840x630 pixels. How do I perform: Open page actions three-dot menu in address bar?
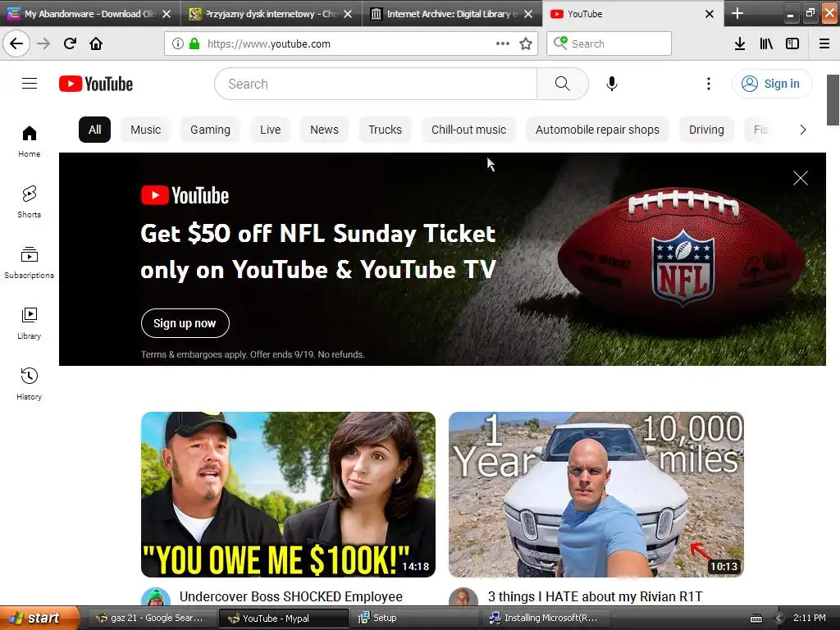(503, 43)
